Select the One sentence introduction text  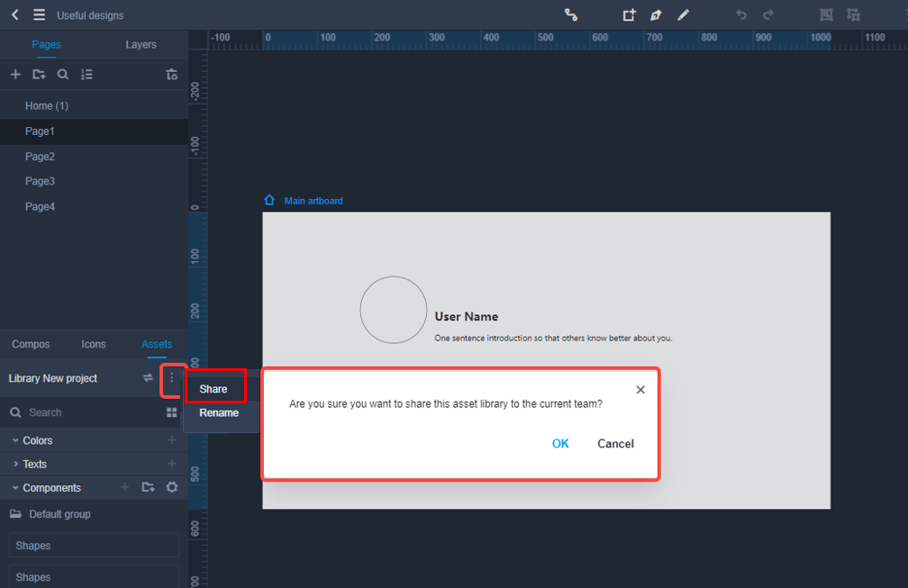click(x=553, y=338)
